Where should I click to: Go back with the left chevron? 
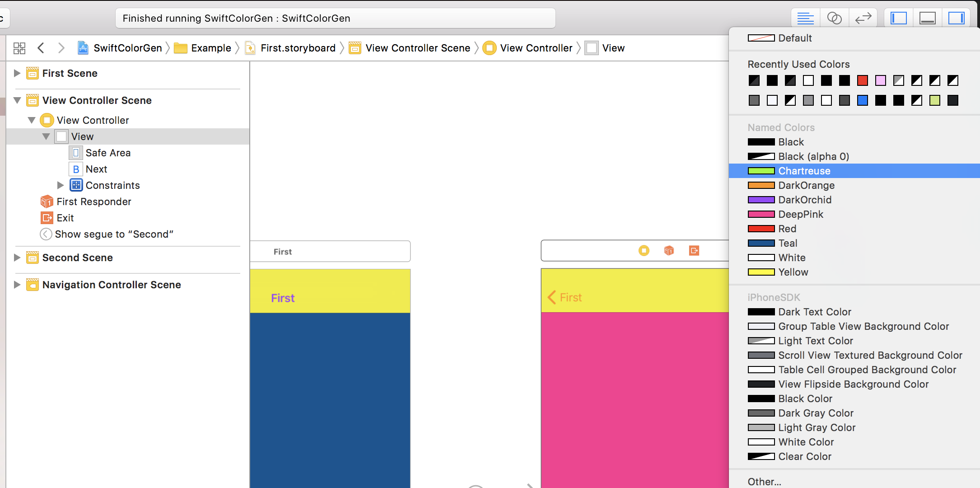click(41, 48)
